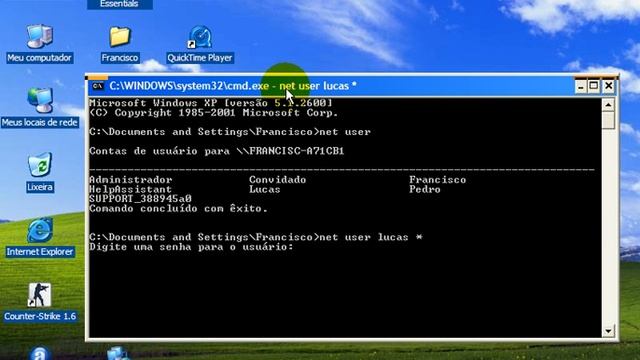Click the HelpAssistant account name
Viewport: 640px width, 360px height.
[x=131, y=189]
